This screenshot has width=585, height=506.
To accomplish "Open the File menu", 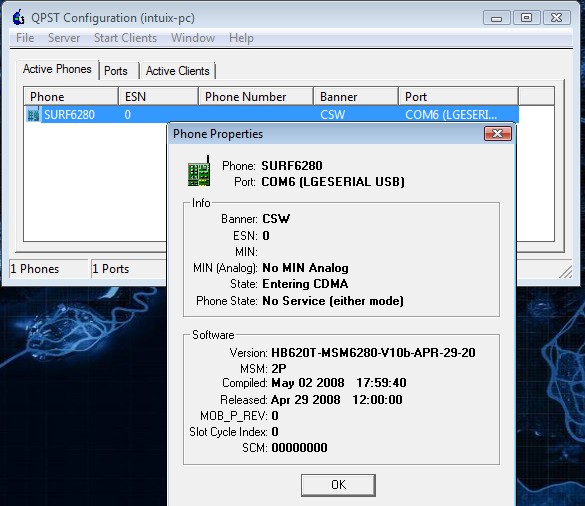I will (x=25, y=38).
